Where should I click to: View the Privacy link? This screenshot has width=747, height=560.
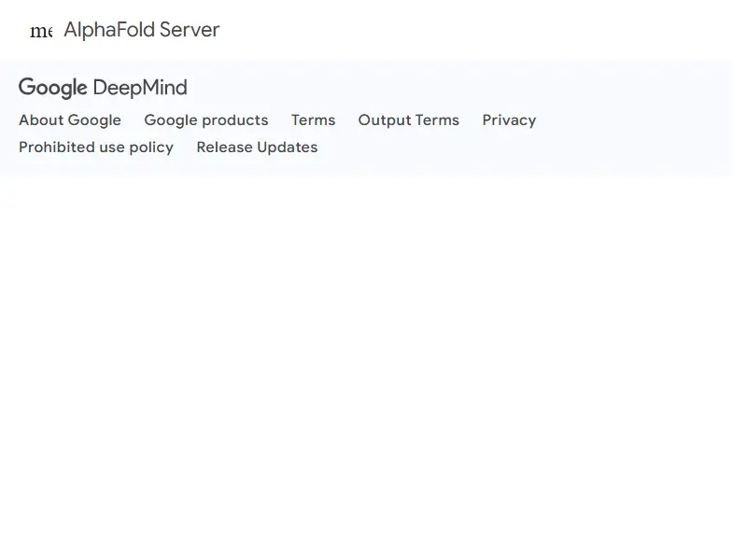pyautogui.click(x=509, y=120)
